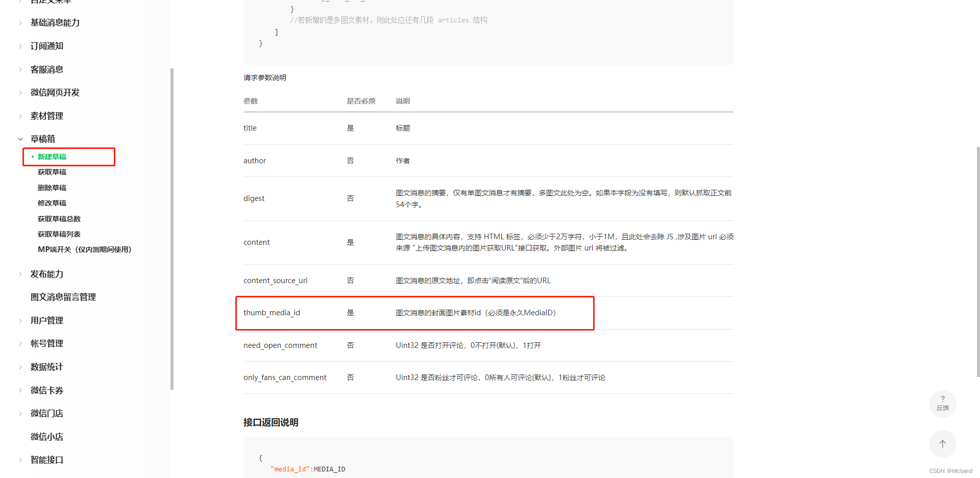Expand the 订阅通知 section chevron
This screenshot has width=980, height=478.
tap(20, 46)
